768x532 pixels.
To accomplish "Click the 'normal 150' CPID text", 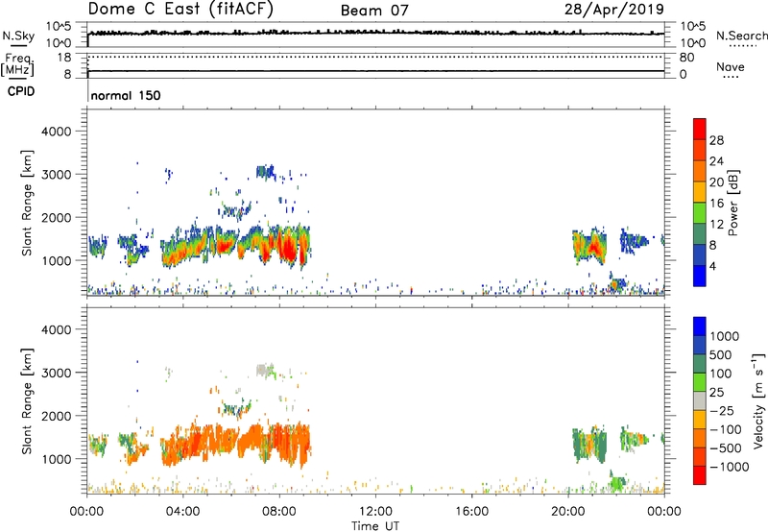I will click(x=126, y=95).
